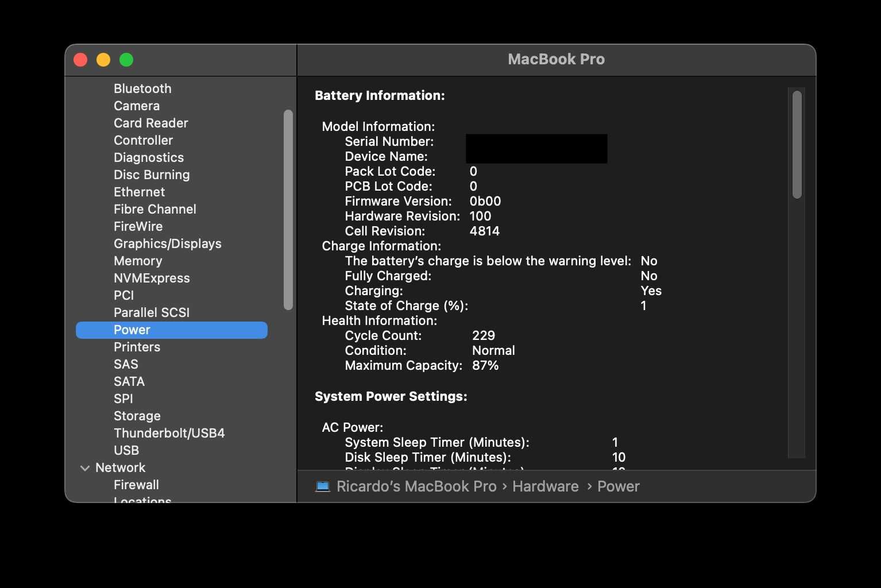This screenshot has width=881, height=588.
Task: Close the System Information window
Action: tap(80, 60)
